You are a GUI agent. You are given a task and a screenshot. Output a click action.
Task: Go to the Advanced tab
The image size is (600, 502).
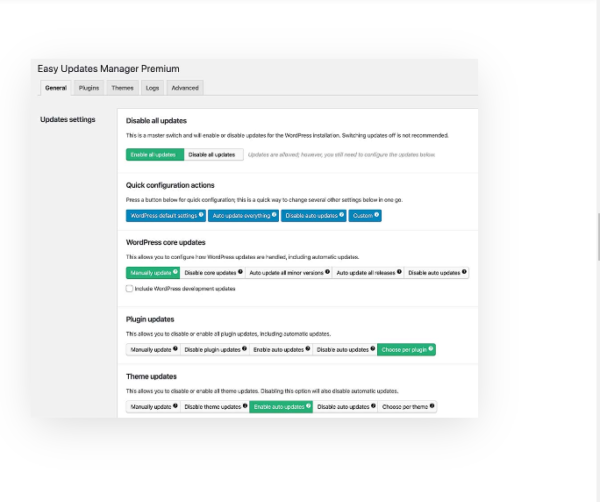185,88
